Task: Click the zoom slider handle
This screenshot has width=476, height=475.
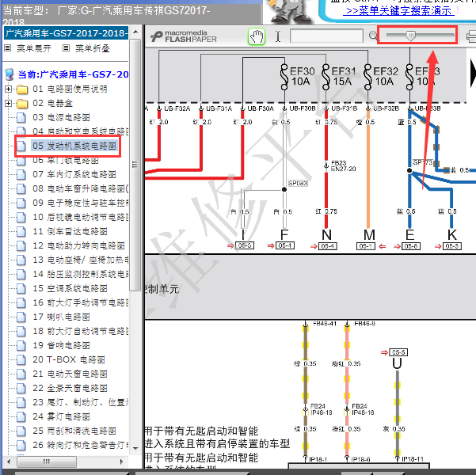Action: point(410,36)
